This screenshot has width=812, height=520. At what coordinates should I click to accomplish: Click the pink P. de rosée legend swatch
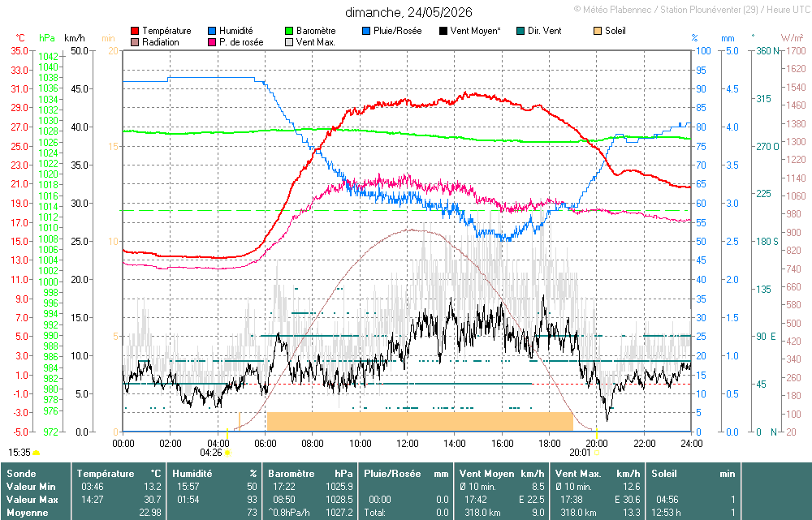[212, 42]
